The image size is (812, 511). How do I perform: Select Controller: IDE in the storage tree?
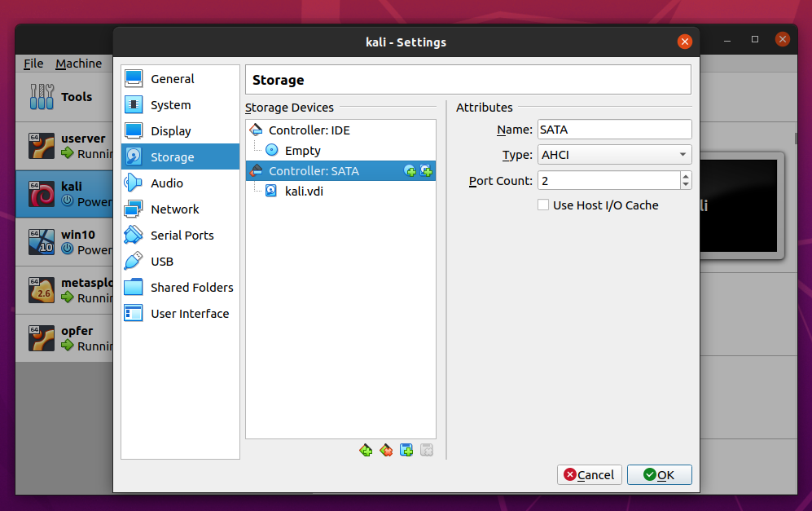309,130
